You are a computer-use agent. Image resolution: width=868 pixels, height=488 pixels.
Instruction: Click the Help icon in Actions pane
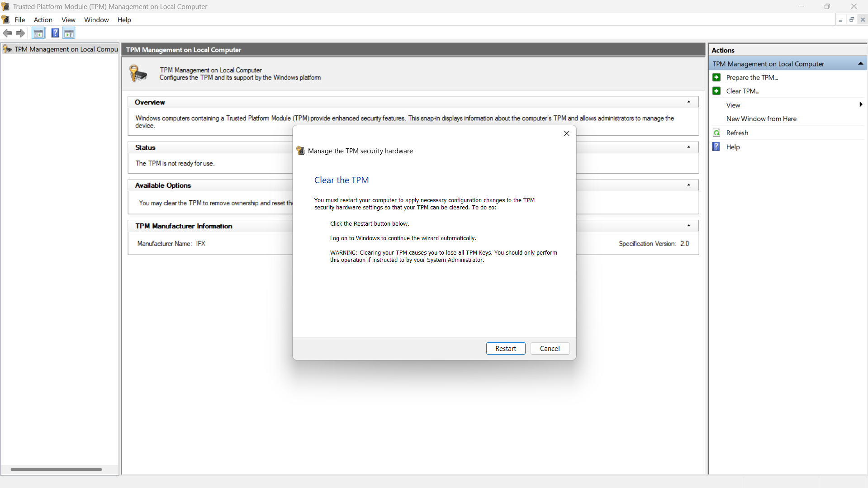click(716, 147)
